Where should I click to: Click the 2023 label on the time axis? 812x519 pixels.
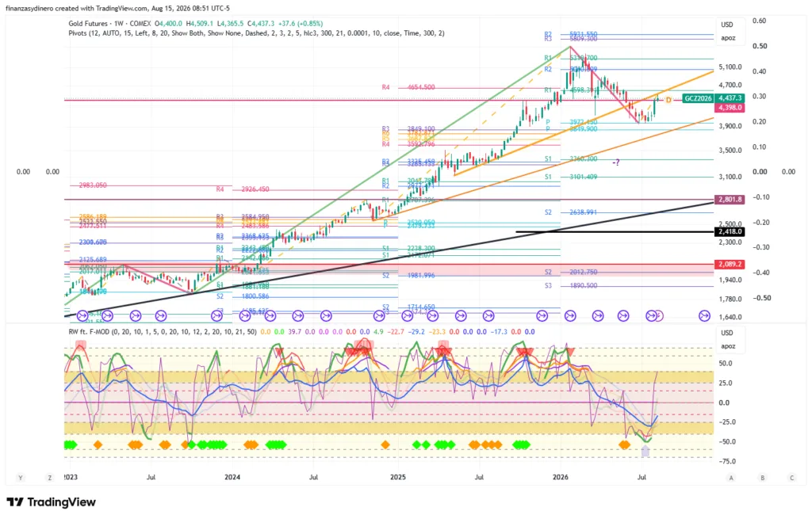71,477
